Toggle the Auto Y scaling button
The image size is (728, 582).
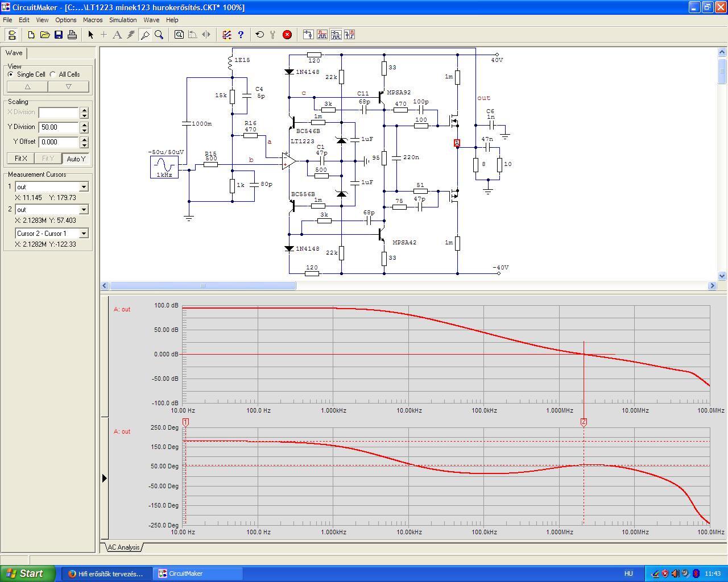76,159
